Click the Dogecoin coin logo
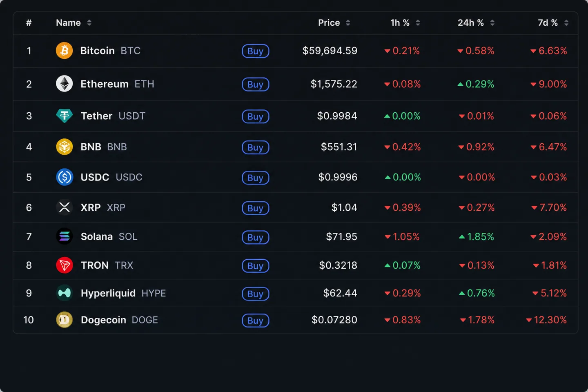The image size is (588, 392). pos(64,320)
